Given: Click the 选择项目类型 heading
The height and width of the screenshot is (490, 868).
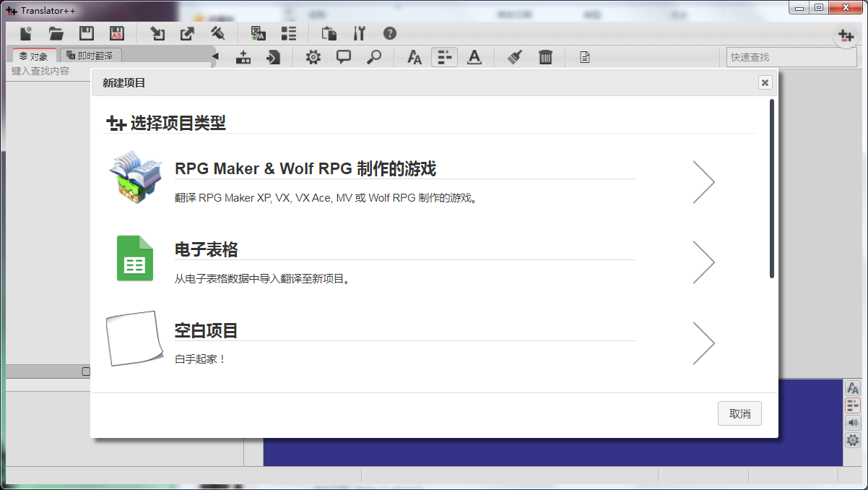Looking at the screenshot, I should coord(178,123).
